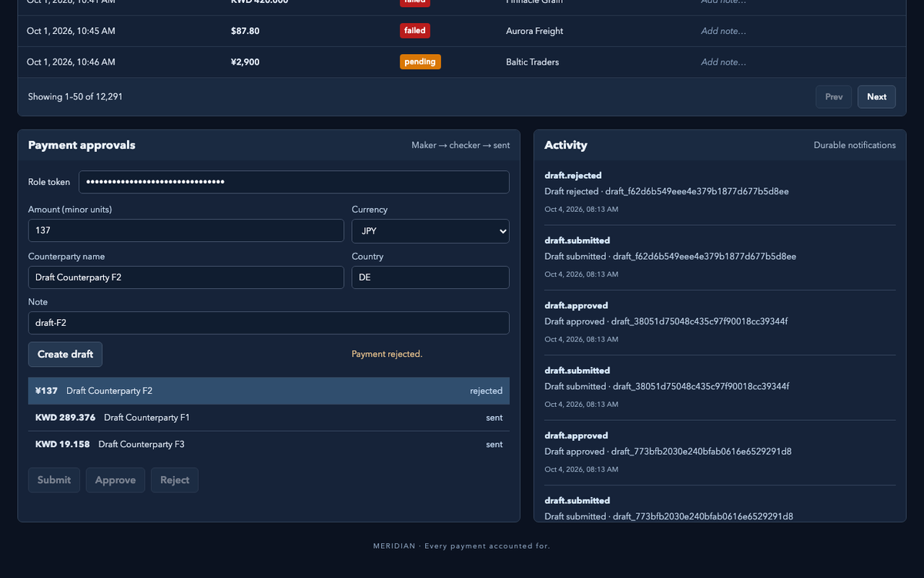Click the Draft approved draft_773bfb2030e2 line
This screenshot has width=924, height=578.
pyautogui.click(x=668, y=452)
